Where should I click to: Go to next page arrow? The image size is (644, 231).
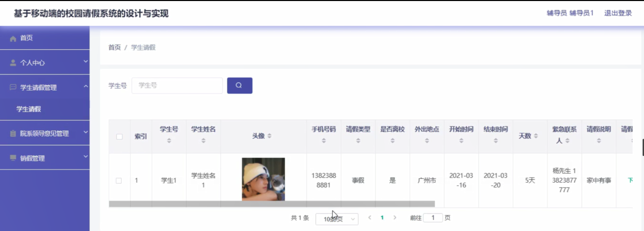tap(395, 218)
